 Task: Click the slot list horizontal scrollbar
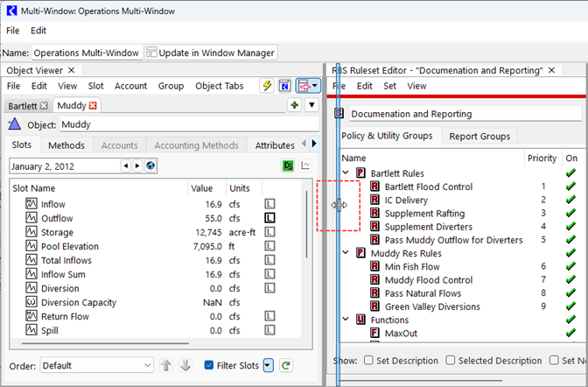[105, 342]
